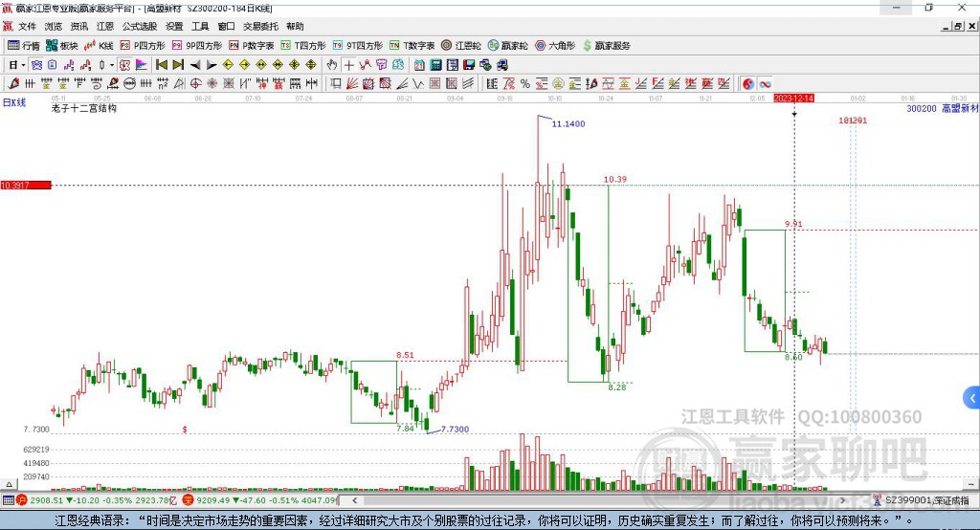Click the 2023-12-14 date marker on timeline
This screenshot has width=980, height=530.
point(793,99)
